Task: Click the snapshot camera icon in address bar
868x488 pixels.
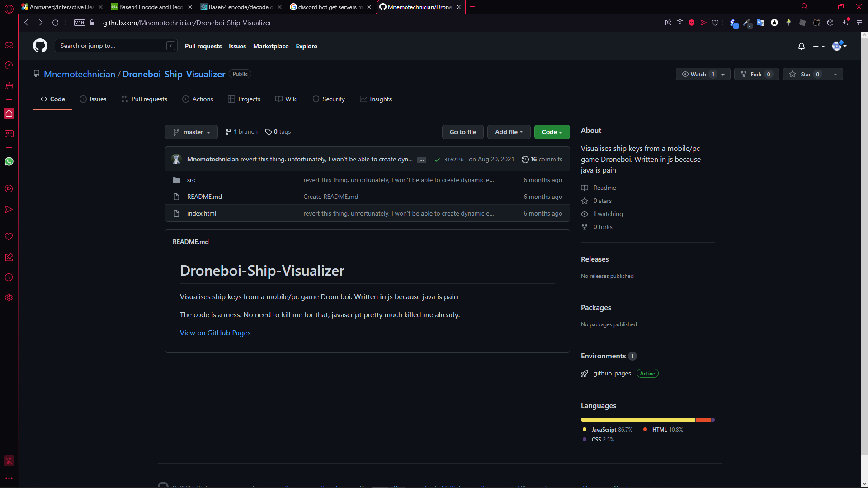Action: click(680, 23)
